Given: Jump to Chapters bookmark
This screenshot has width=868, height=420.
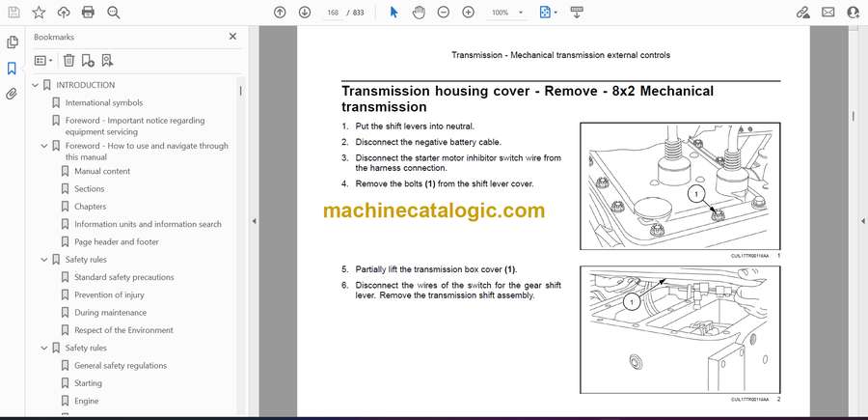Looking at the screenshot, I should (x=91, y=207).
